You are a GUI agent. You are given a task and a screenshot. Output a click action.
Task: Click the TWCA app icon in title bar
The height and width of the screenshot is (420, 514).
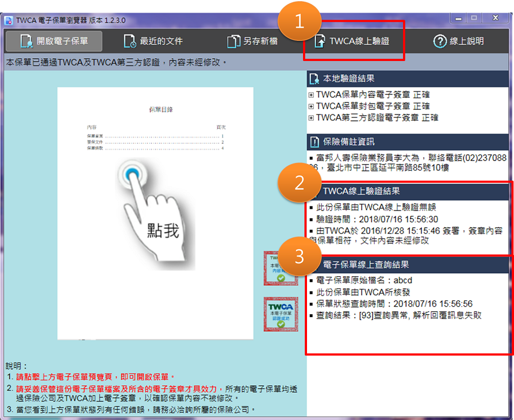click(x=9, y=20)
